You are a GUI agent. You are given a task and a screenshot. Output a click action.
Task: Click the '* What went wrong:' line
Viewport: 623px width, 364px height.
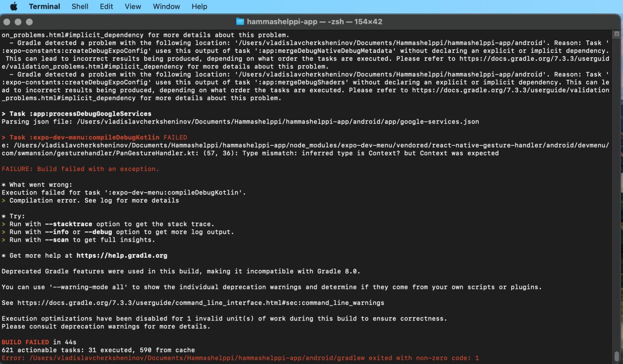37,185
